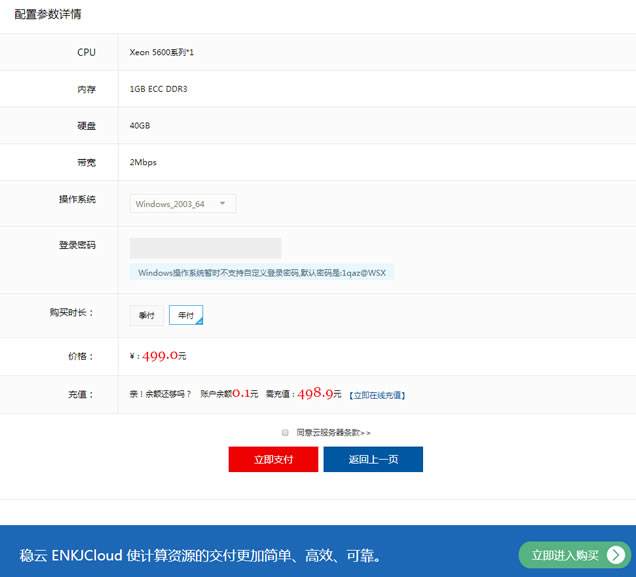Click the ENKJCloud banner slogan text
Image resolution: width=636 pixels, height=577 pixels.
coord(200,555)
